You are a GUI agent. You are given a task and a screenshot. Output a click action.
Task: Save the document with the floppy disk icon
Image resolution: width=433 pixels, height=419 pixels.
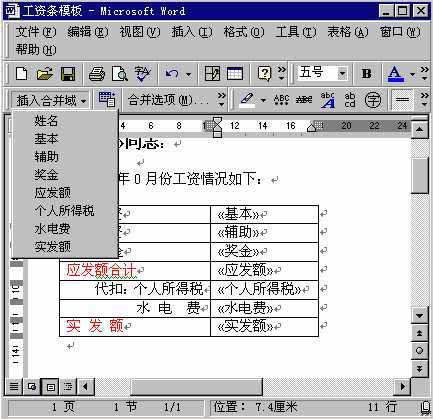tap(68, 74)
